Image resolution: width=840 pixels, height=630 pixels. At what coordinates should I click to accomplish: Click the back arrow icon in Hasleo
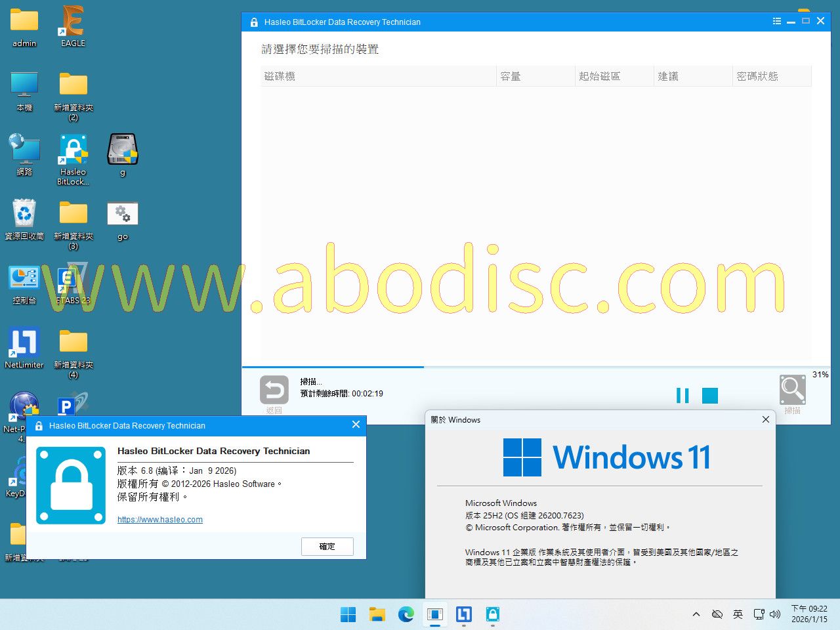[274, 390]
